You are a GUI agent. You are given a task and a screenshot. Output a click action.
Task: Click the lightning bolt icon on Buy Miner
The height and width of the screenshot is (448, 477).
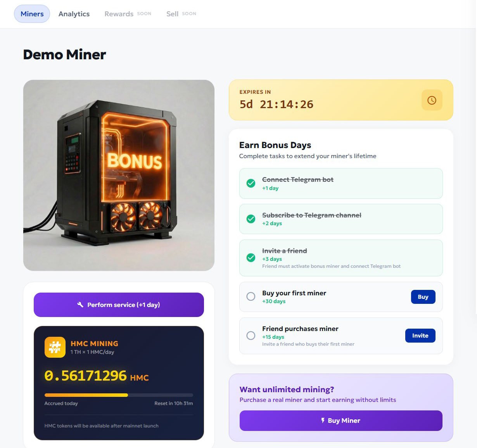coord(323,420)
